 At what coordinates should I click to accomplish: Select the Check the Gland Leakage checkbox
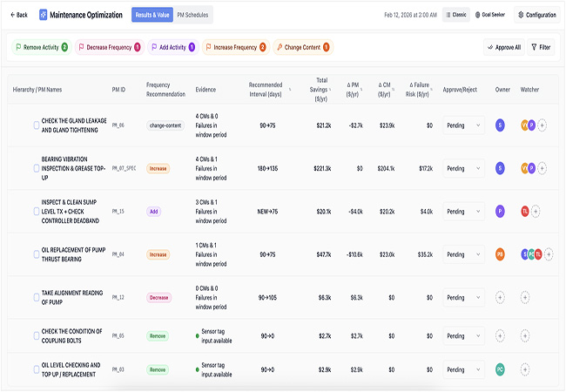37,125
